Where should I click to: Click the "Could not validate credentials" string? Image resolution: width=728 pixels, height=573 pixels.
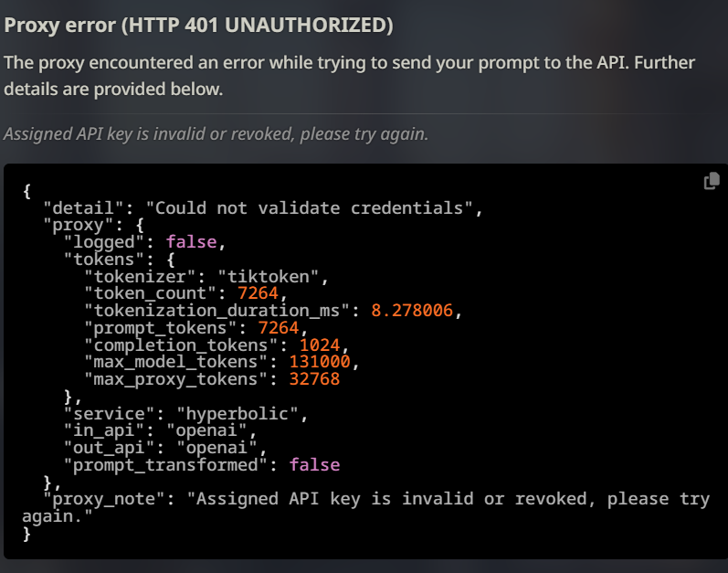tap(310, 208)
